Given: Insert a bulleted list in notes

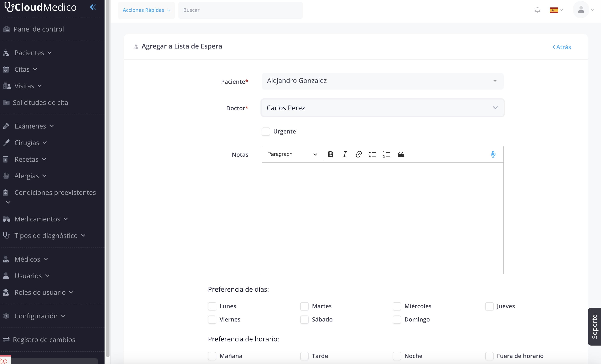Looking at the screenshot, I should (x=372, y=154).
